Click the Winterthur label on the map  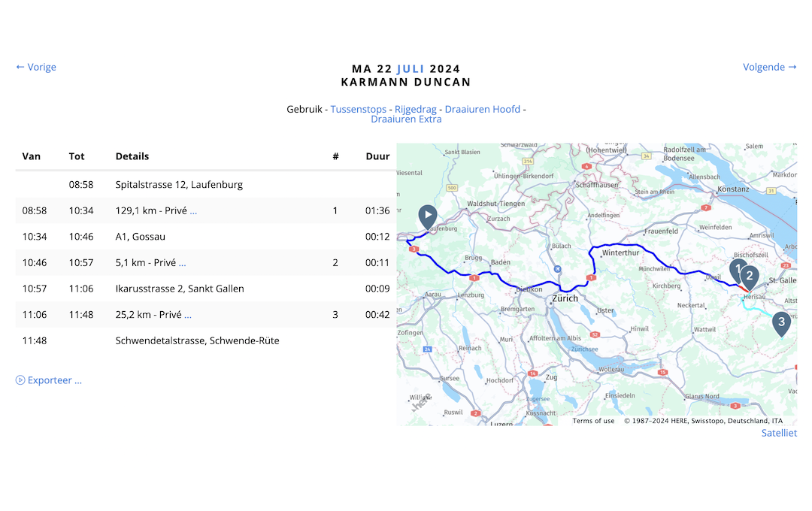pos(620,252)
